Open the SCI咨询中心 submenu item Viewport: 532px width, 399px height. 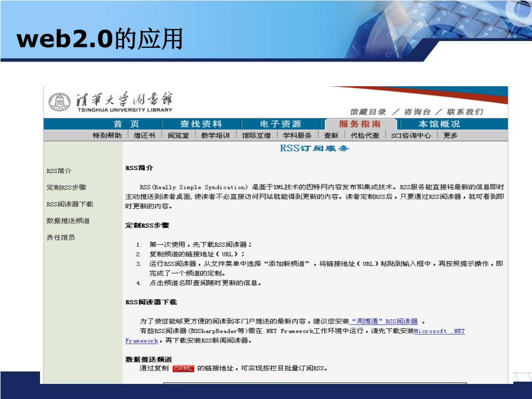pos(411,136)
